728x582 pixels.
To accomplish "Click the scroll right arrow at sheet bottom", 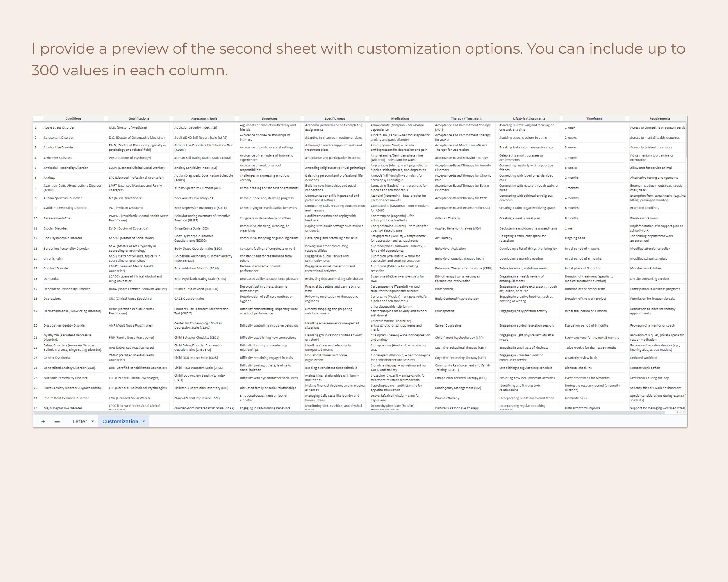I will tap(683, 412).
